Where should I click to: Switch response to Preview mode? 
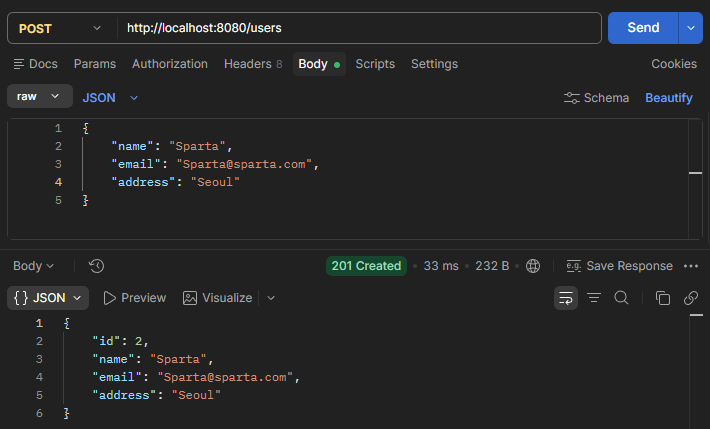[135, 298]
